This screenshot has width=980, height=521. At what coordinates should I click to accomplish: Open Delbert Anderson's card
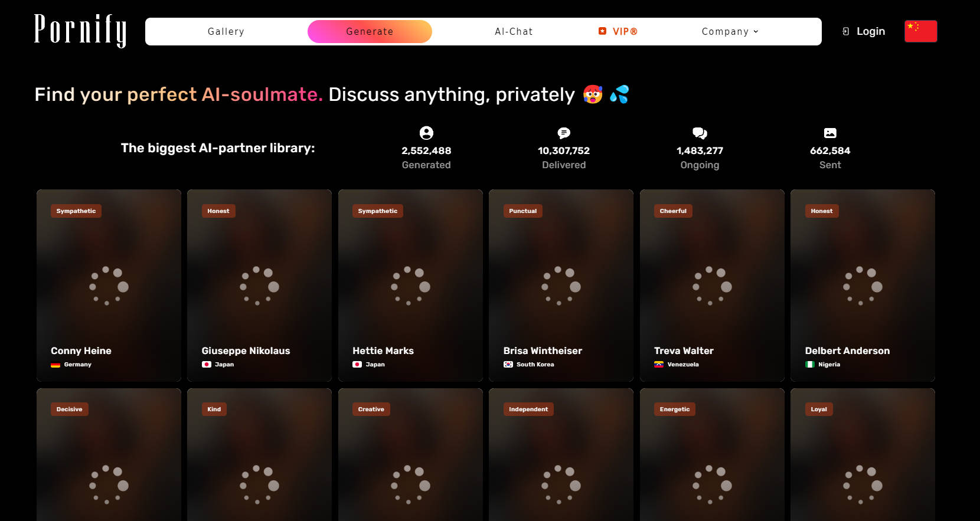pyautogui.click(x=863, y=285)
